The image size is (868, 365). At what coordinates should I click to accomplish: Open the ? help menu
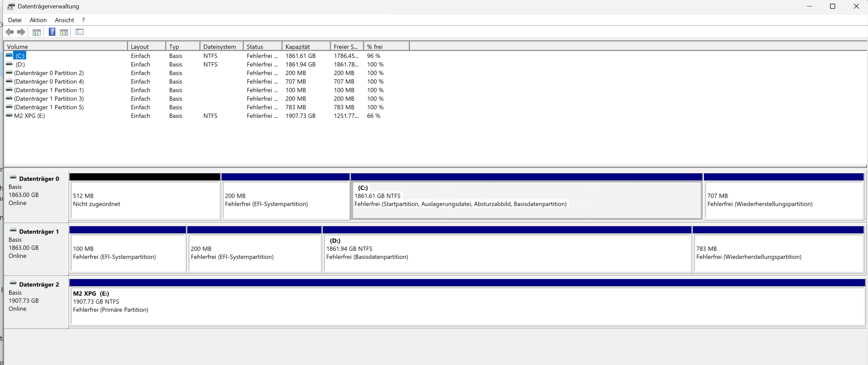(x=83, y=20)
